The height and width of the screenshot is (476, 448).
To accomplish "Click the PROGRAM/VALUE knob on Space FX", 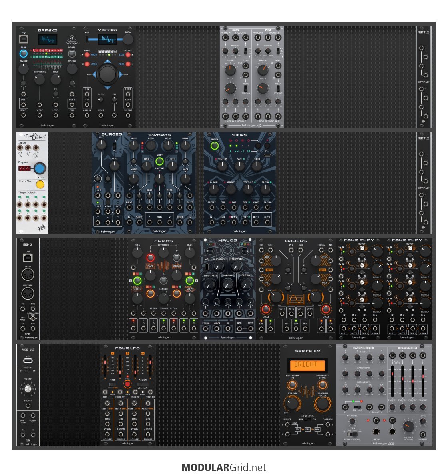I will coord(322,403).
